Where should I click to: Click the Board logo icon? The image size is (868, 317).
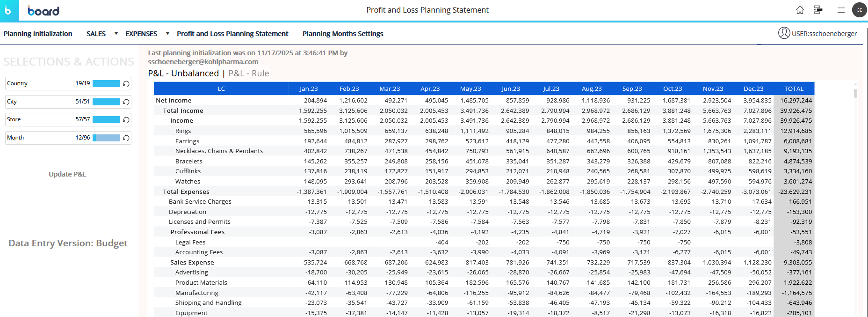tap(9, 10)
